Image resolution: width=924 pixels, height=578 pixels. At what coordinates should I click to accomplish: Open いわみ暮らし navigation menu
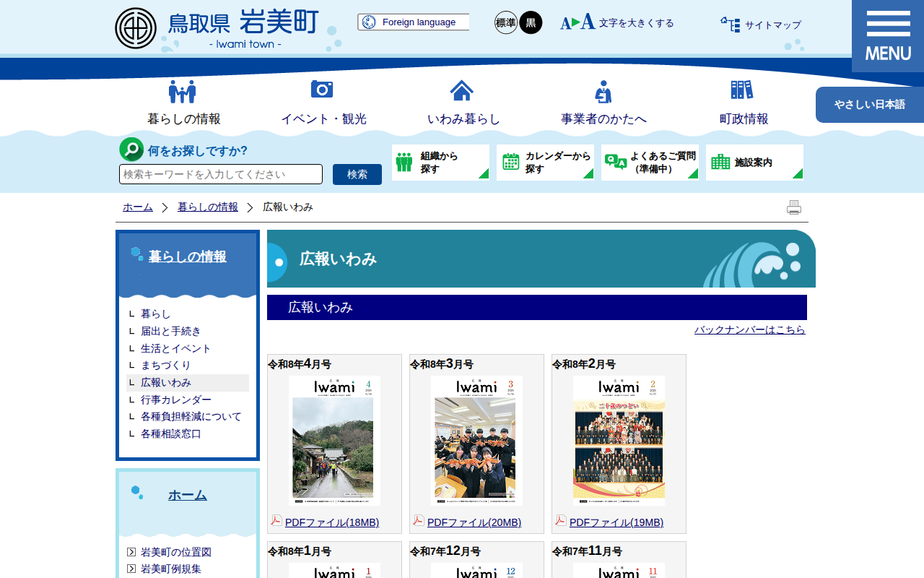point(463,118)
